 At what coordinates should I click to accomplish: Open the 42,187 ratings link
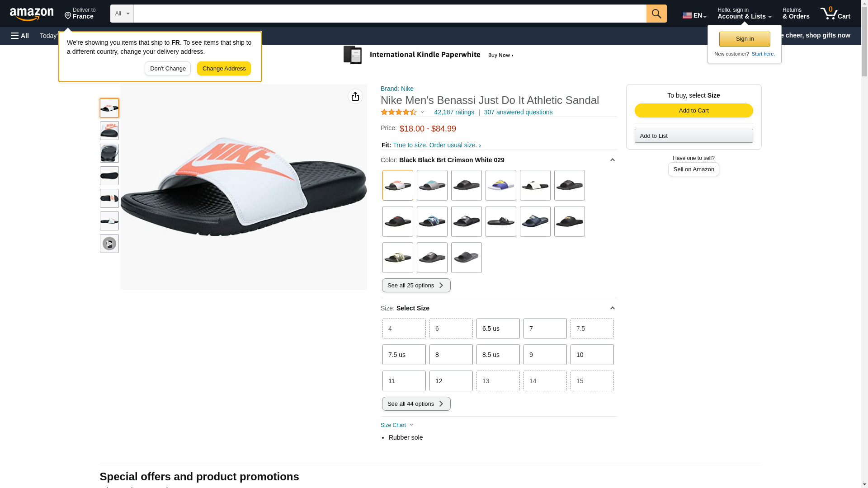pyautogui.click(x=454, y=112)
